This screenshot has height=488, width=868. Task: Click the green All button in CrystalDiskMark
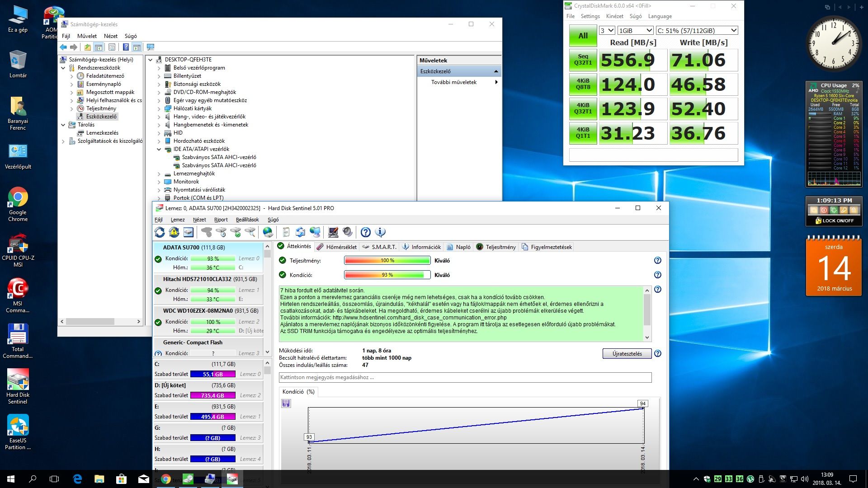[583, 36]
